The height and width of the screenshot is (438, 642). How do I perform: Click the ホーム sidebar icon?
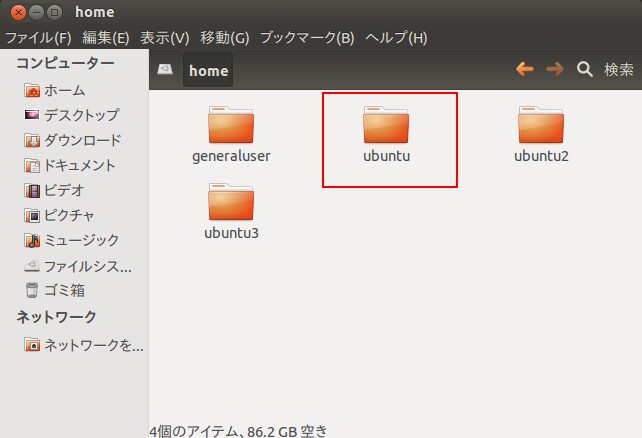(x=32, y=90)
